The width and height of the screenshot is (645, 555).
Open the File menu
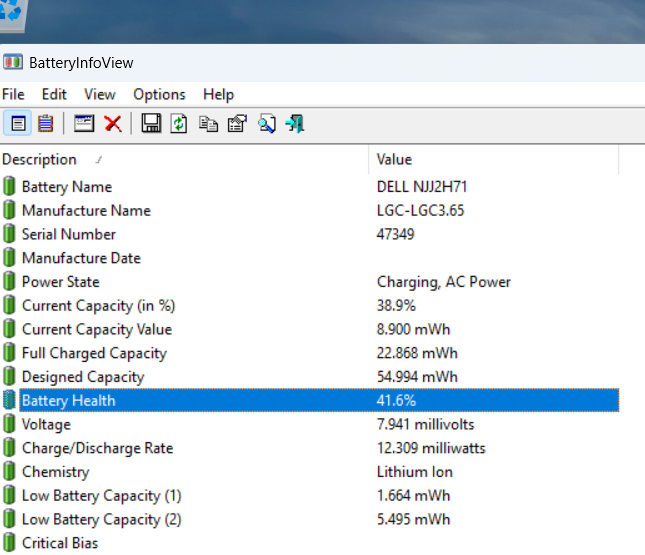(x=13, y=94)
